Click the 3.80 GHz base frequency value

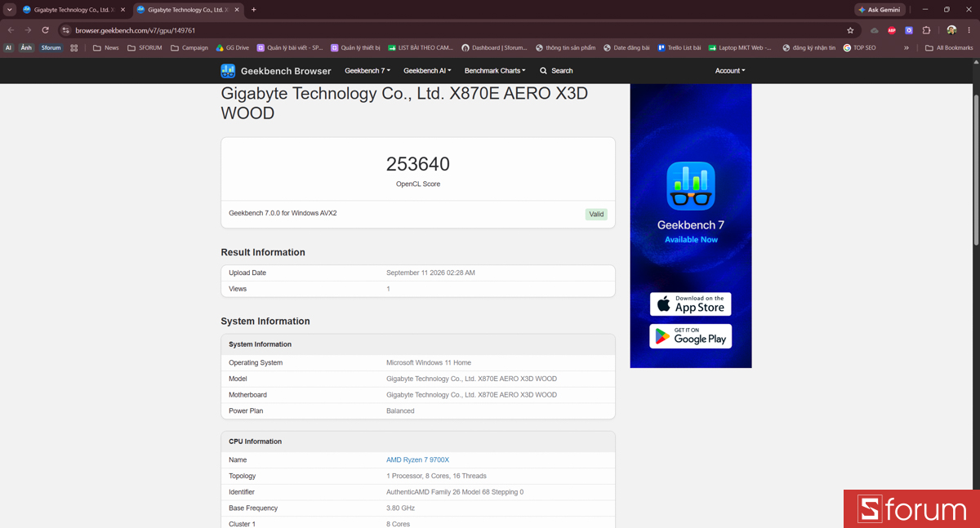point(400,508)
